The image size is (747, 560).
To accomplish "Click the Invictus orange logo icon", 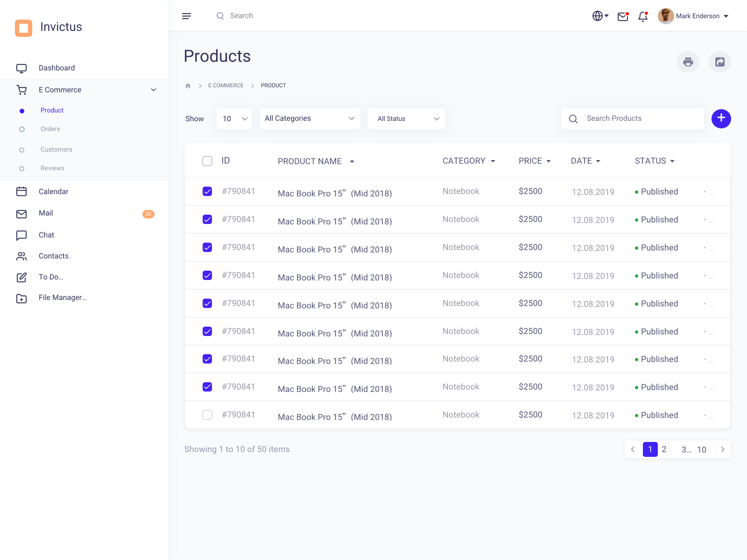I will click(23, 28).
